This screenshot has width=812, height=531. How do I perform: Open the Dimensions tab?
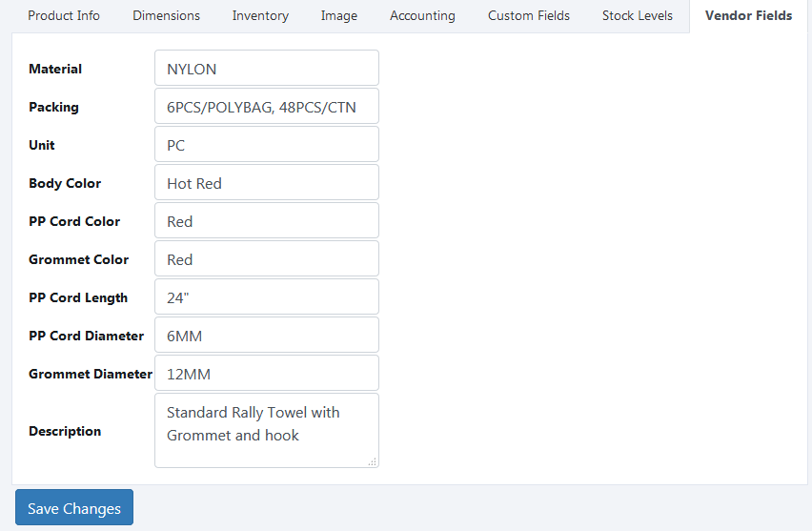(166, 15)
